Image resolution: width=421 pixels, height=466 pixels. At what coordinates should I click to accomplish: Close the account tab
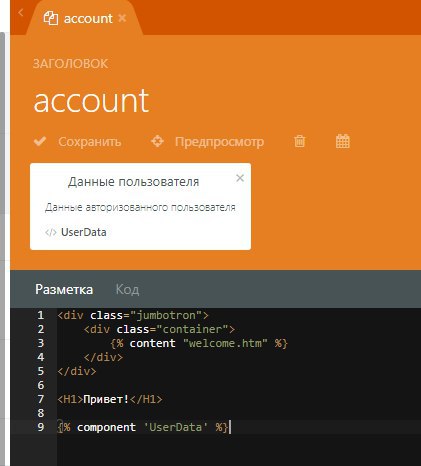click(x=122, y=18)
